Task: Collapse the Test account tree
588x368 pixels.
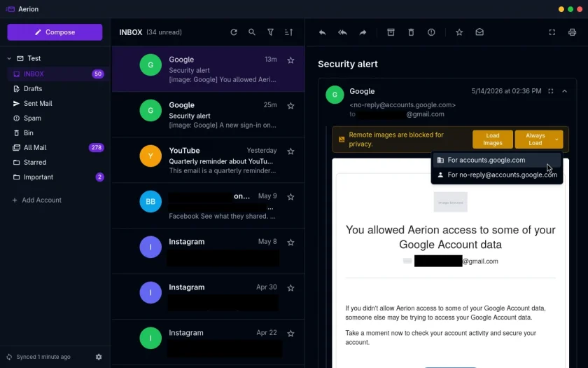Action: point(9,59)
